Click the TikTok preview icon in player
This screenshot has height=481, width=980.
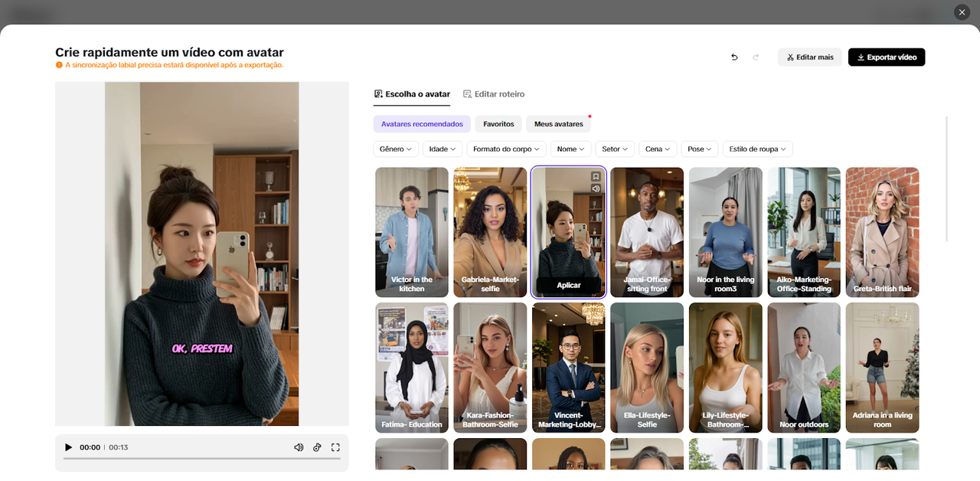(317, 447)
